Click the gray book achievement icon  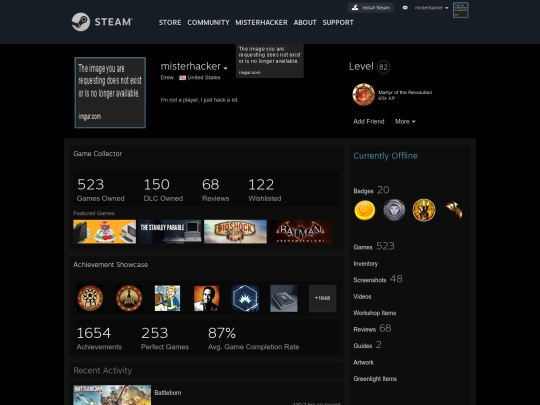click(x=284, y=298)
